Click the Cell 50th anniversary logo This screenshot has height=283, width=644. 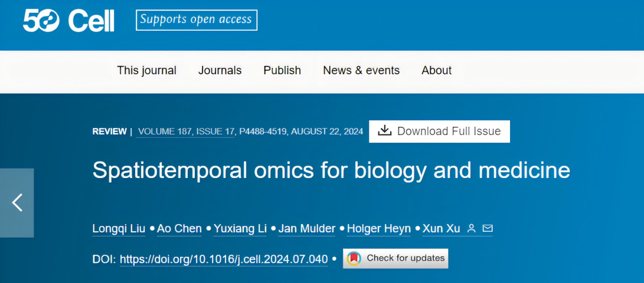[68, 21]
